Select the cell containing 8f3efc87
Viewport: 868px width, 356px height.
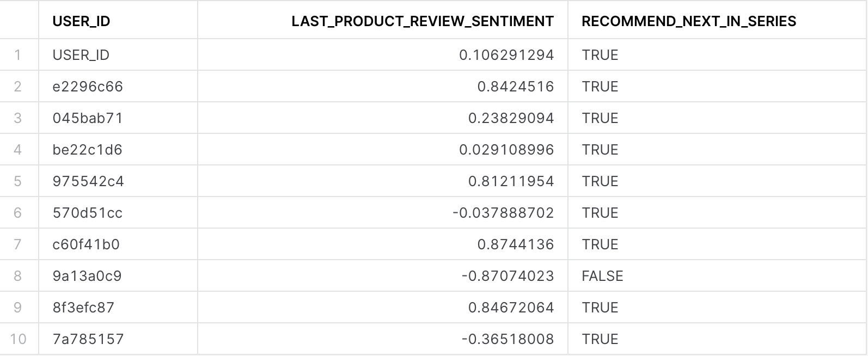tap(118, 308)
